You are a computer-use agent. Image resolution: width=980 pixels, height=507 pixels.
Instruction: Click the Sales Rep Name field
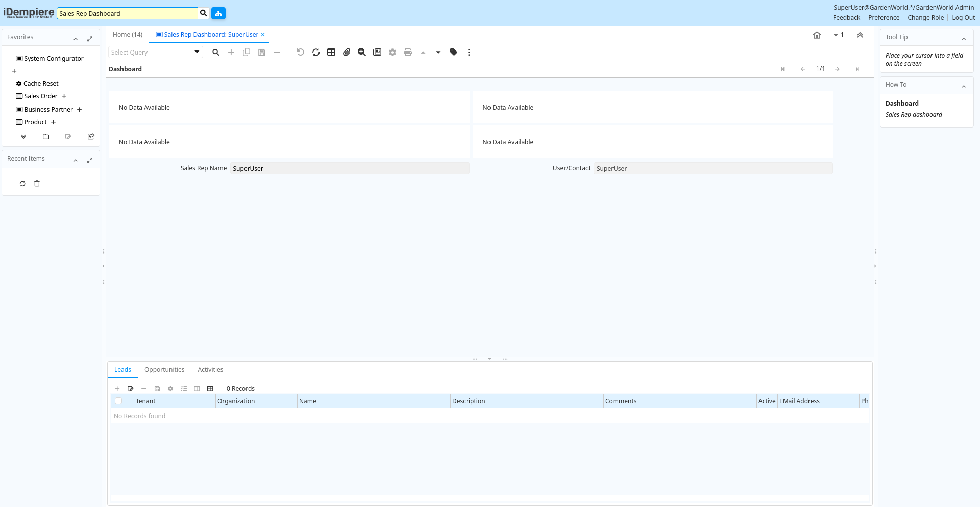350,169
